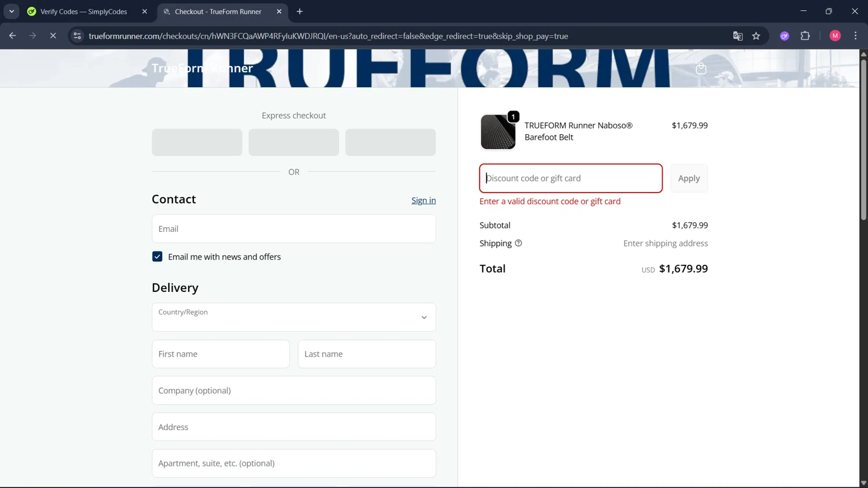Click the third express checkout button
This screenshot has height=488, width=868.
[391, 142]
